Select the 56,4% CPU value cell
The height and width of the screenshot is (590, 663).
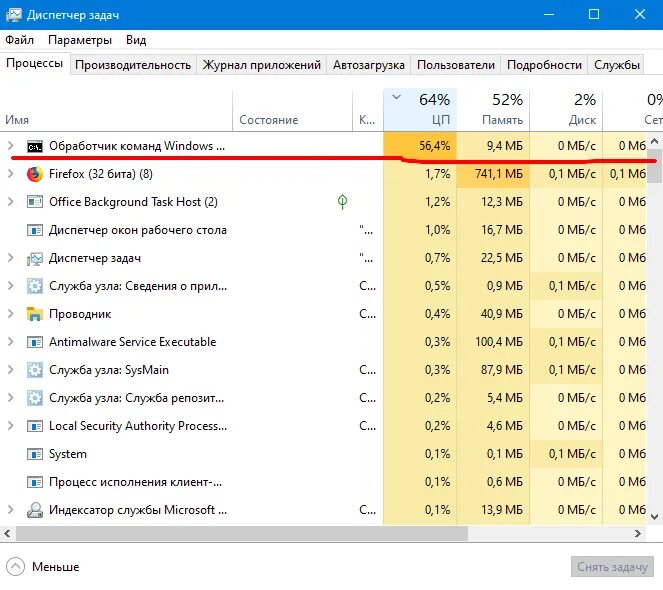point(420,146)
